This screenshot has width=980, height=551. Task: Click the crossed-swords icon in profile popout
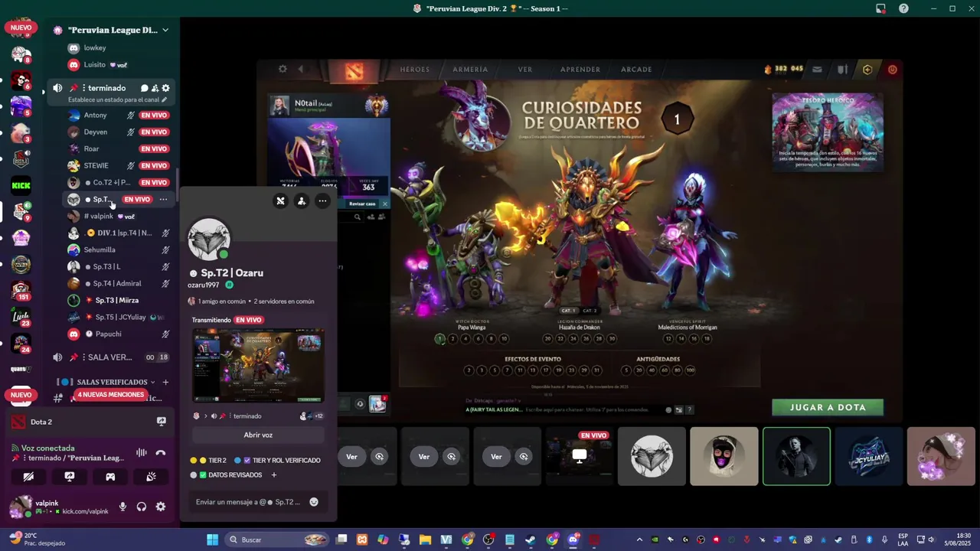[281, 201]
